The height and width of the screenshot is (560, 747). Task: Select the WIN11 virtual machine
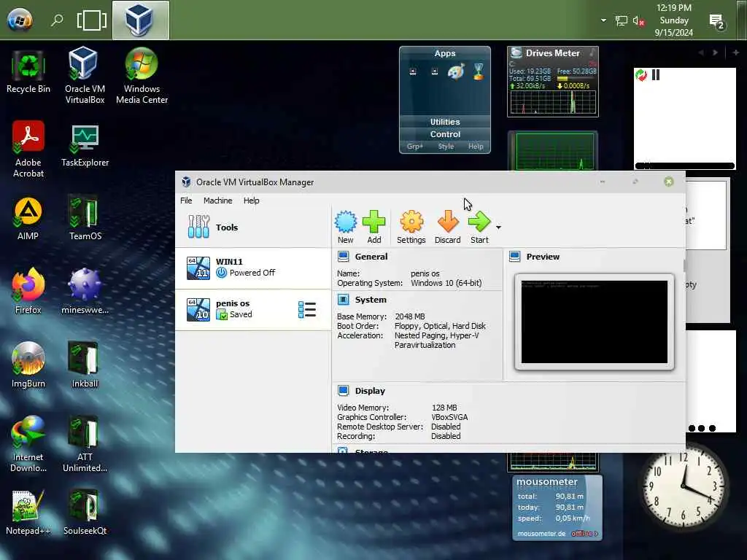(x=253, y=268)
